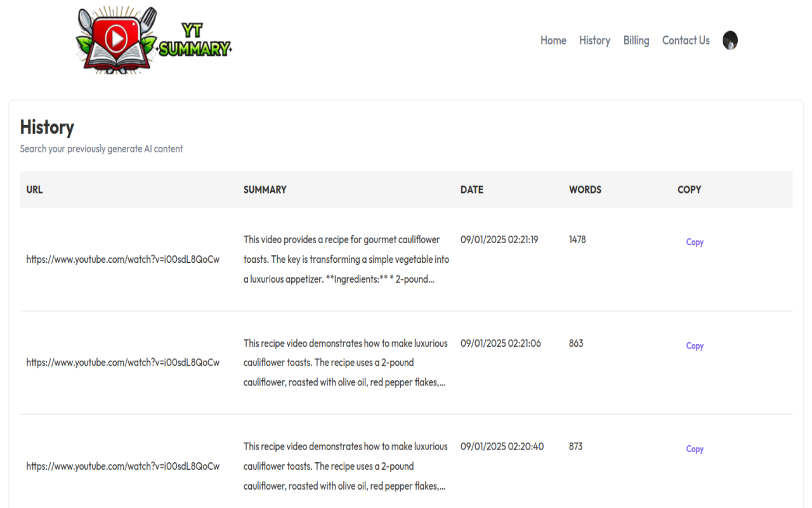Select the COPY column header
This screenshot has height=508, width=812.
(x=689, y=189)
